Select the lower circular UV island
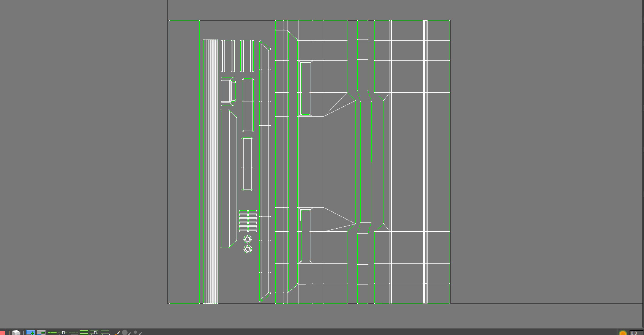 pyautogui.click(x=248, y=250)
